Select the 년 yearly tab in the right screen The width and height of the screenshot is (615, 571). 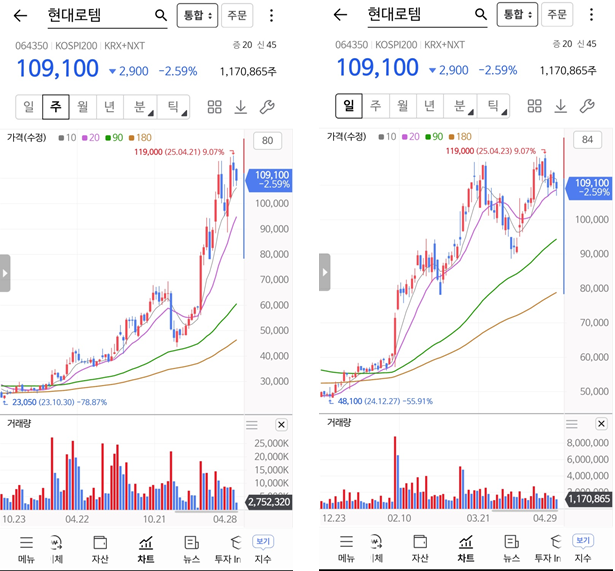point(429,106)
